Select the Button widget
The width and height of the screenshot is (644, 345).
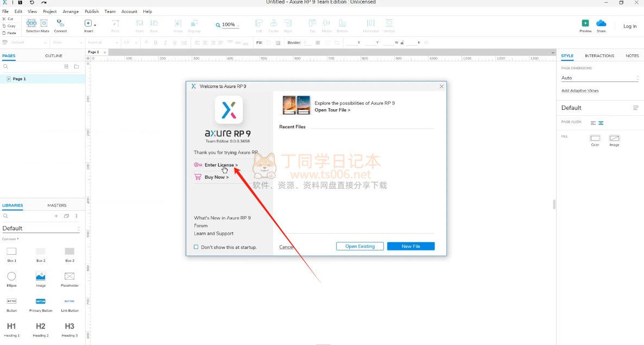pyautogui.click(x=11, y=304)
